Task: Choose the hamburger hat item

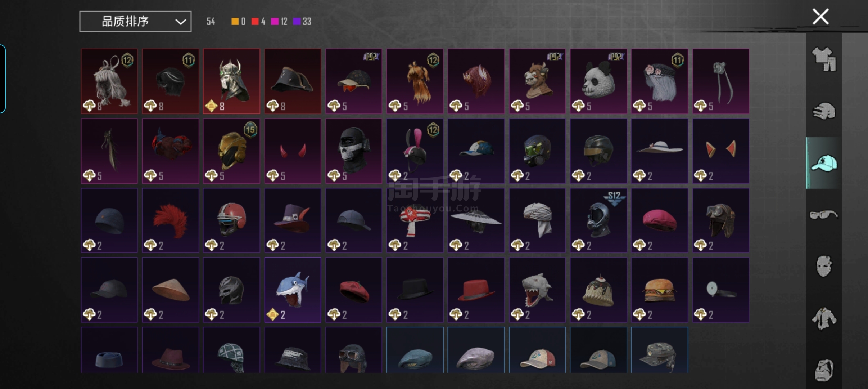Action: pos(660,290)
